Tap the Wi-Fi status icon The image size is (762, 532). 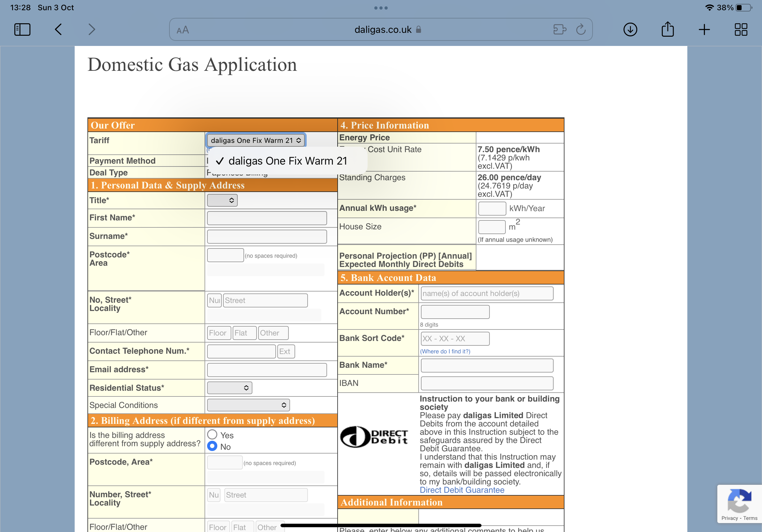[x=709, y=8]
